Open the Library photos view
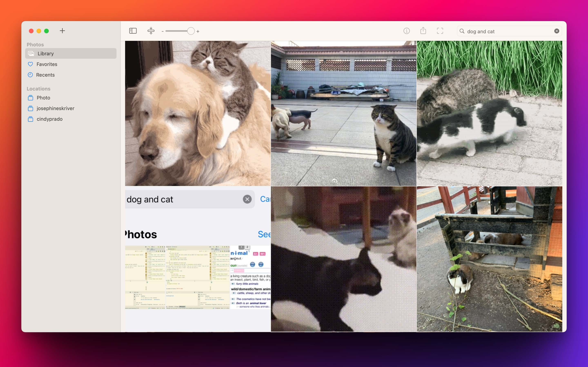This screenshot has width=588, height=367. [46, 53]
